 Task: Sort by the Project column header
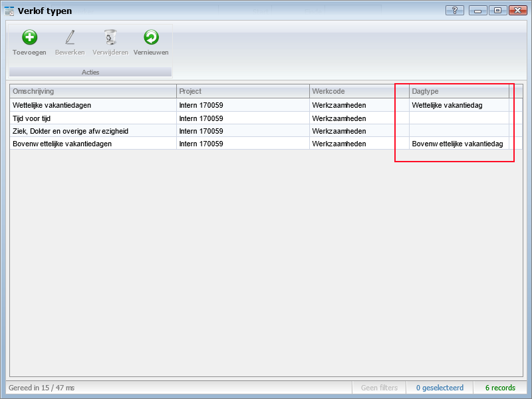coord(243,91)
